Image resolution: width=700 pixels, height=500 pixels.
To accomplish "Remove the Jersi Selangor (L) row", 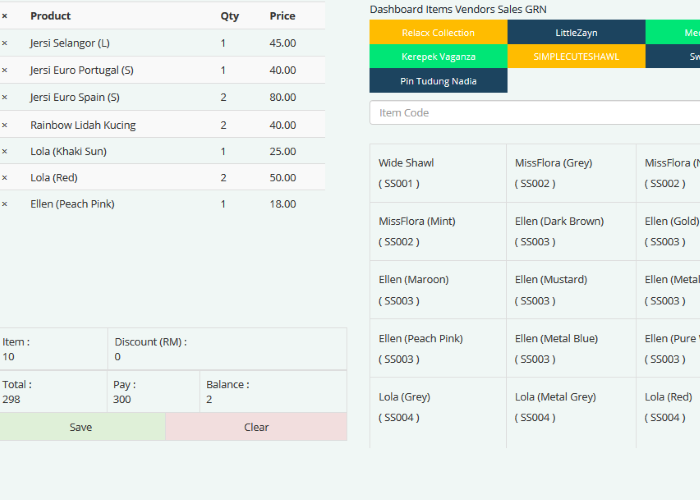I will [x=4, y=43].
